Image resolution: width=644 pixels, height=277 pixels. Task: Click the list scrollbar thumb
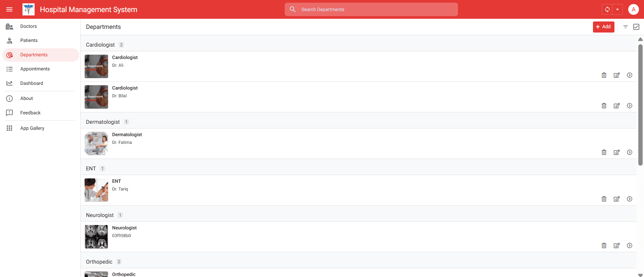coord(640,105)
